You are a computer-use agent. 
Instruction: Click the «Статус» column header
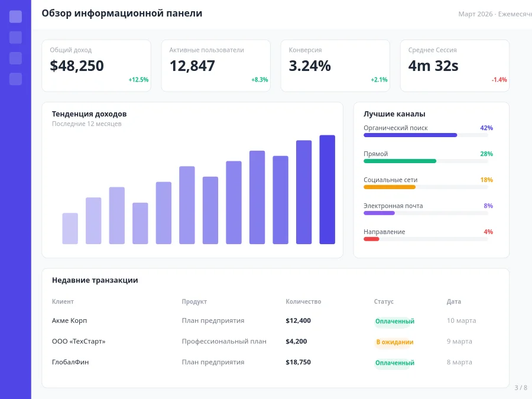384,301
